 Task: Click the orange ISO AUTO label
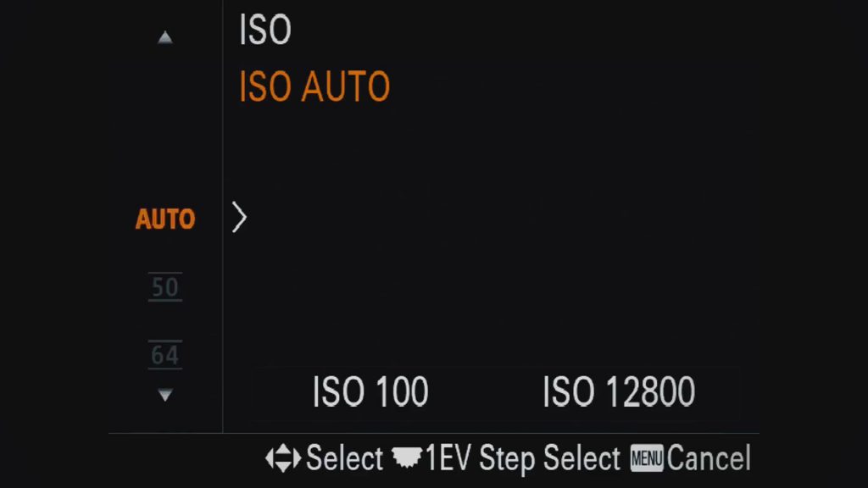(x=314, y=86)
